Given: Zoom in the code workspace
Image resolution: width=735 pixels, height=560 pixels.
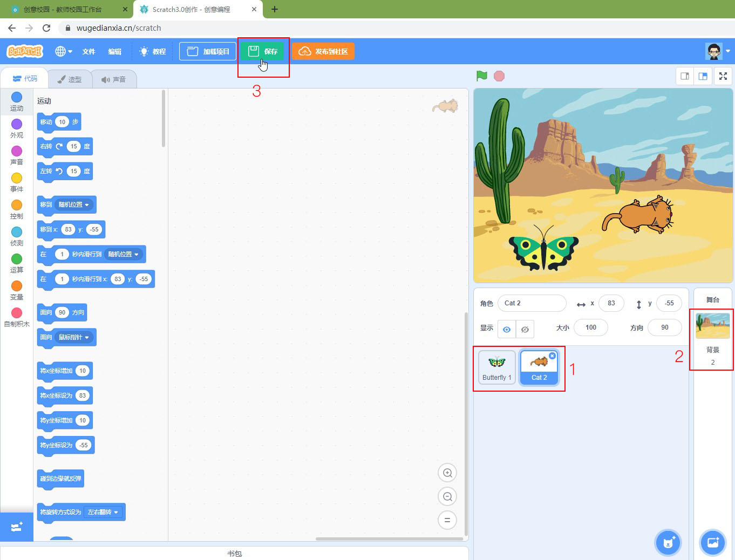Looking at the screenshot, I should pos(447,473).
